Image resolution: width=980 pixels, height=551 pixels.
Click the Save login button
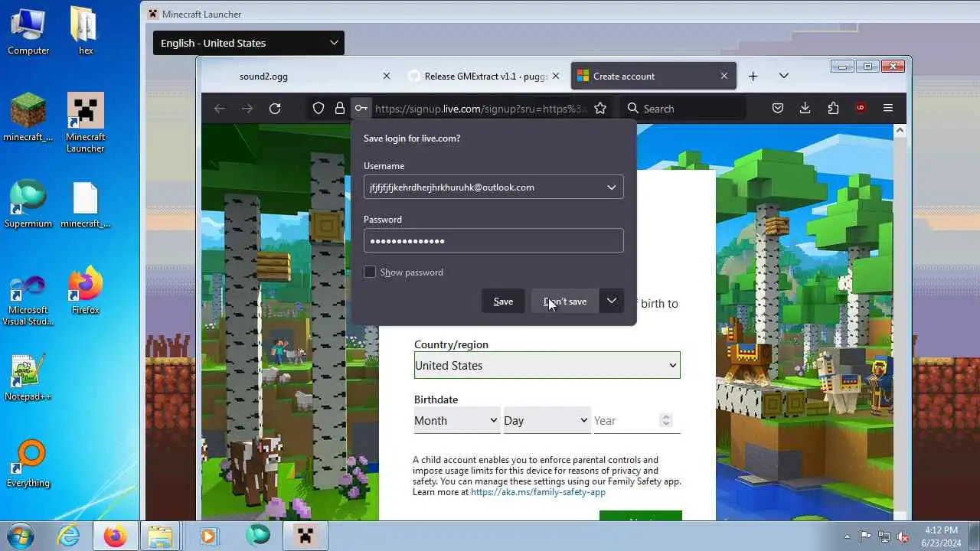pyautogui.click(x=503, y=301)
